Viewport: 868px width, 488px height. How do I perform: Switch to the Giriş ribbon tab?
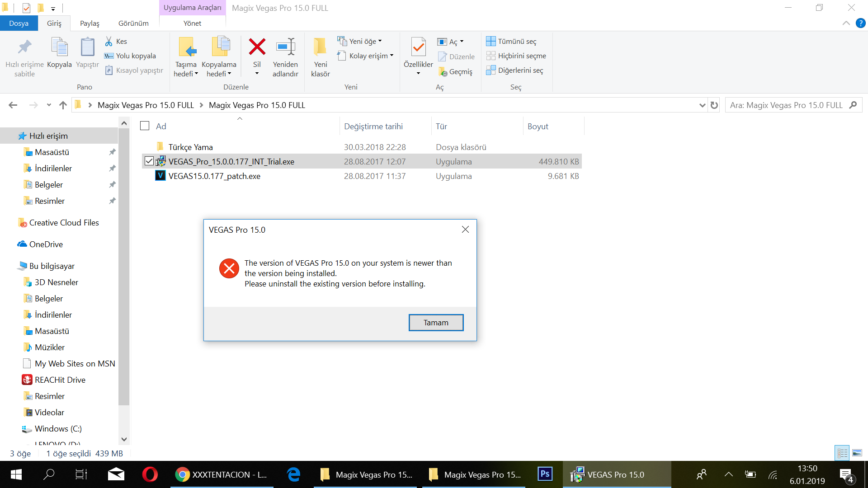[54, 23]
